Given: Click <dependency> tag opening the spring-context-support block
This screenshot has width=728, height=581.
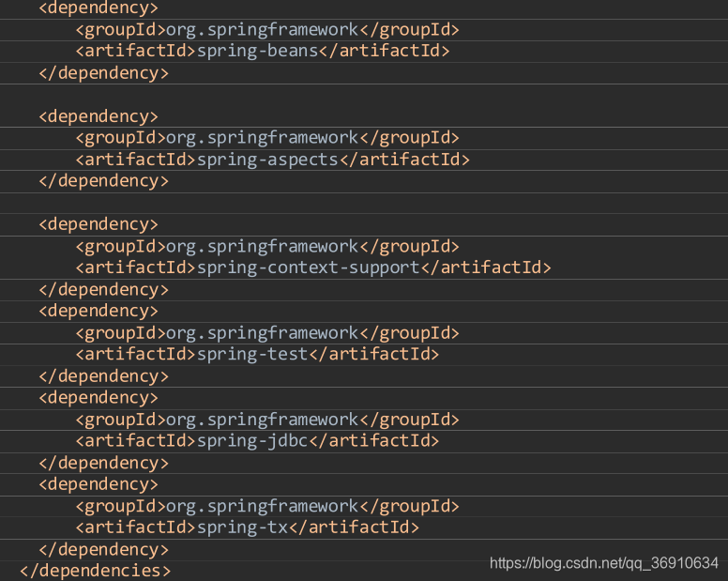Looking at the screenshot, I should click(99, 224).
